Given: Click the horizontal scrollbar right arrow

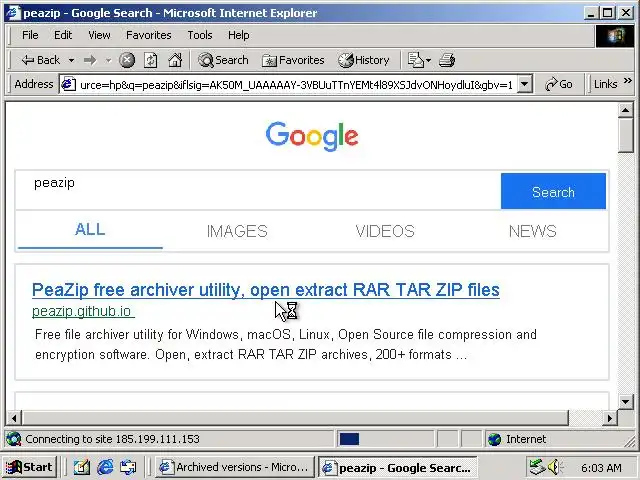Looking at the screenshot, I should pyautogui.click(x=610, y=418).
